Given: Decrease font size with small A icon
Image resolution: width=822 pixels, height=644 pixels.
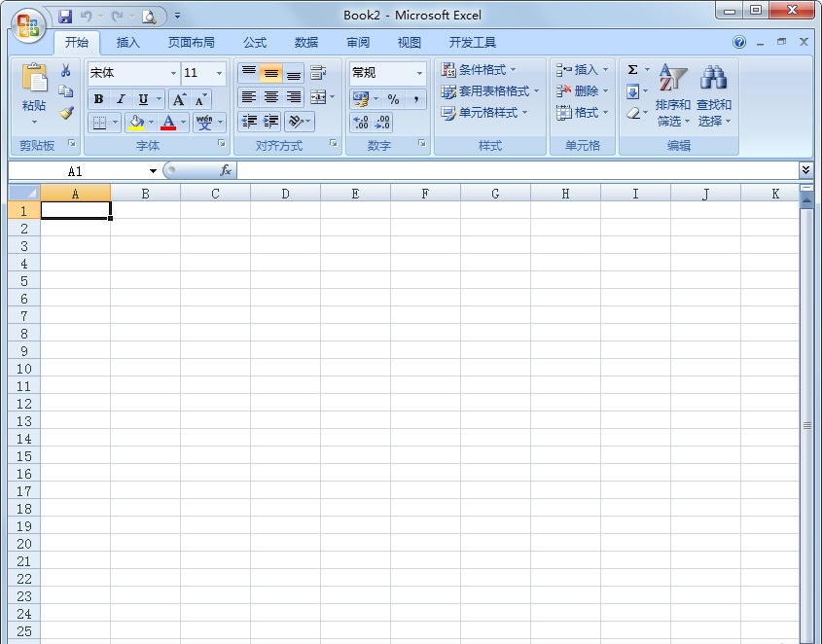Looking at the screenshot, I should [x=200, y=98].
